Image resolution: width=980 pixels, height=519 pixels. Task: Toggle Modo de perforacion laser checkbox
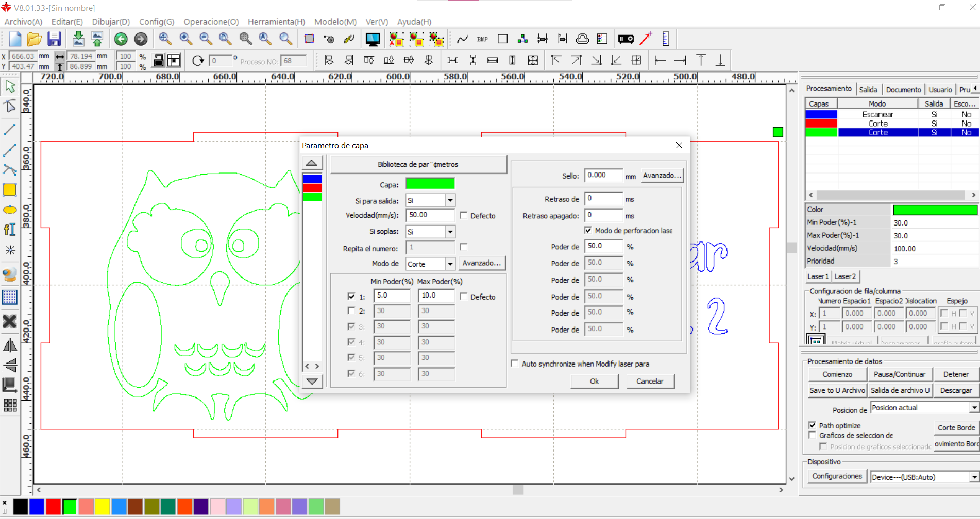tap(588, 230)
